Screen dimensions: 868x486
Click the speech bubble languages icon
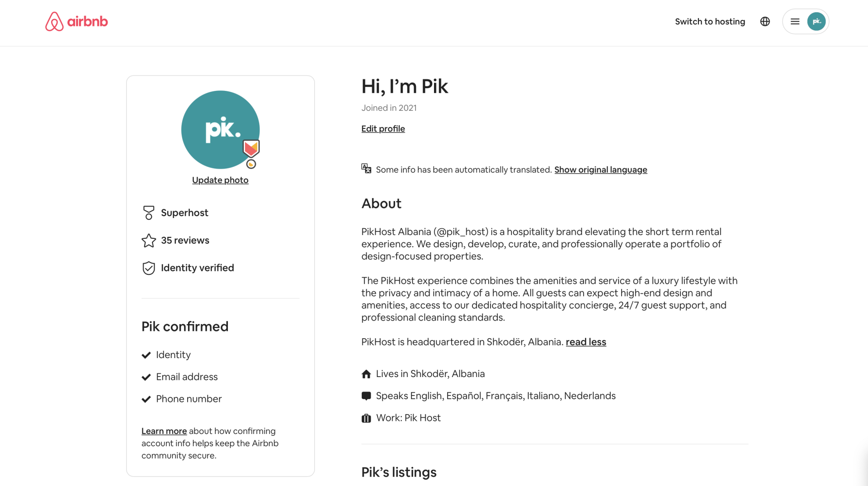pyautogui.click(x=366, y=396)
